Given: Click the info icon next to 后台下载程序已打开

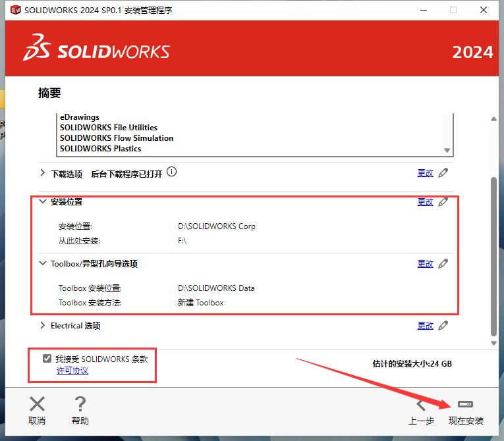Looking at the screenshot, I should tap(171, 172).
